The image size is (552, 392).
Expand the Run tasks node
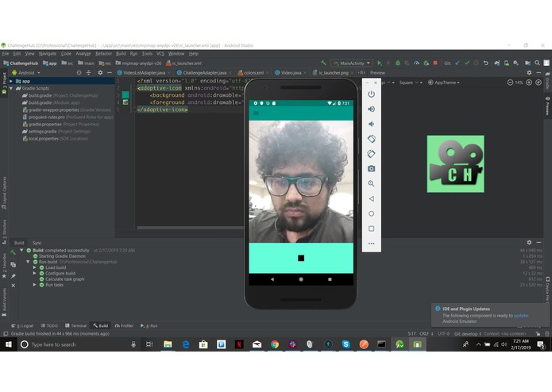[x=34, y=285]
